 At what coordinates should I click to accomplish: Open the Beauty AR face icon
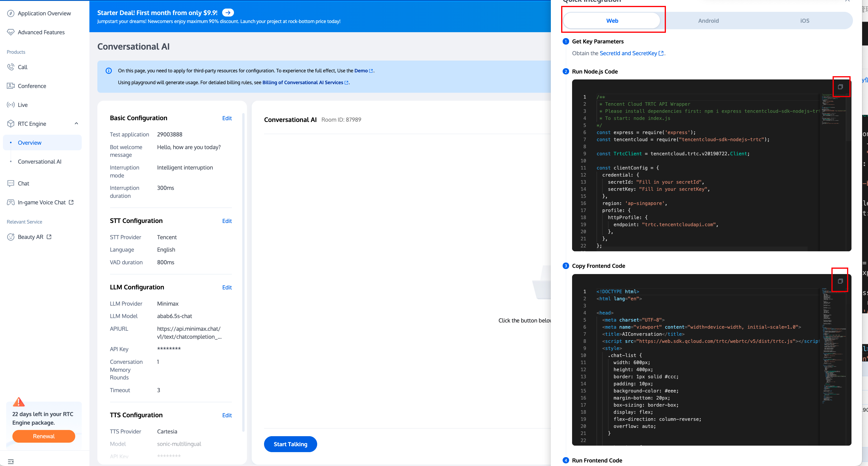(11, 237)
